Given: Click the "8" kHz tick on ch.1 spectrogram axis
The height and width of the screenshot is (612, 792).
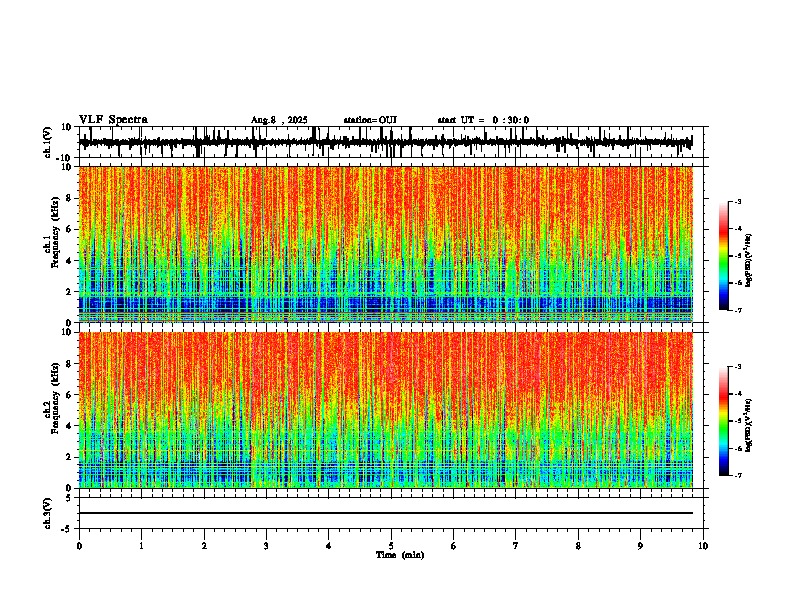Looking at the screenshot, I should pos(70,198).
